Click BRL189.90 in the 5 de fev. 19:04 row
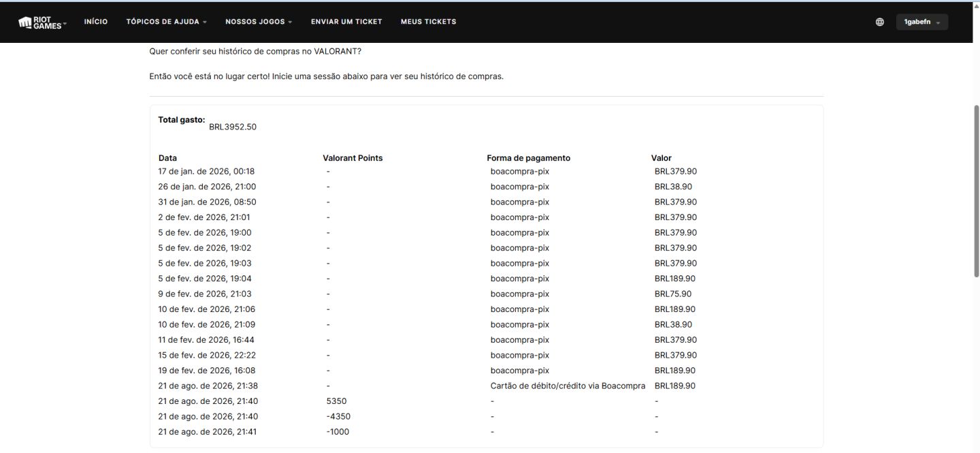 click(675, 279)
